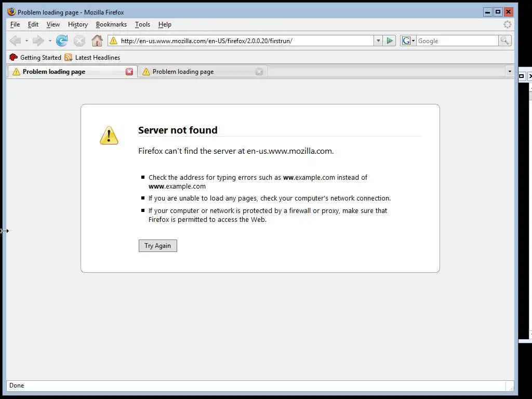Click the Forward navigation arrow

pos(38,41)
